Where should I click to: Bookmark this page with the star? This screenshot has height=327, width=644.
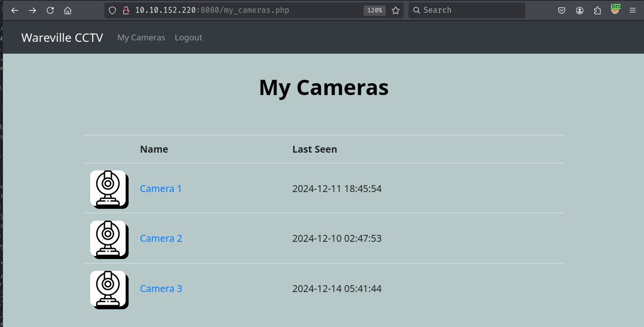tap(396, 10)
